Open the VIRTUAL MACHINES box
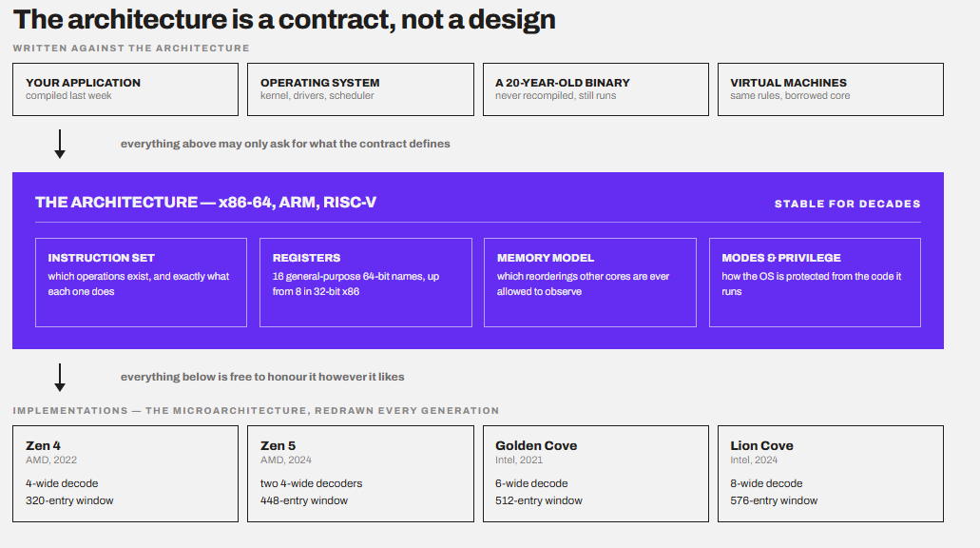The image size is (980, 548). coord(831,89)
